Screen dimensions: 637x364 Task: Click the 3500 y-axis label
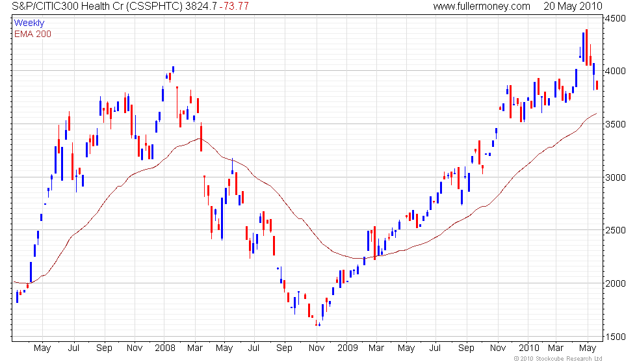pyautogui.click(x=615, y=124)
